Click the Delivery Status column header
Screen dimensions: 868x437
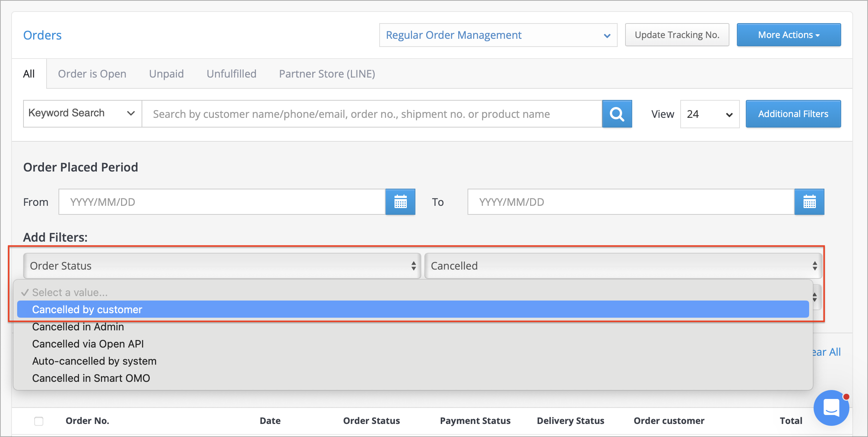pos(570,421)
